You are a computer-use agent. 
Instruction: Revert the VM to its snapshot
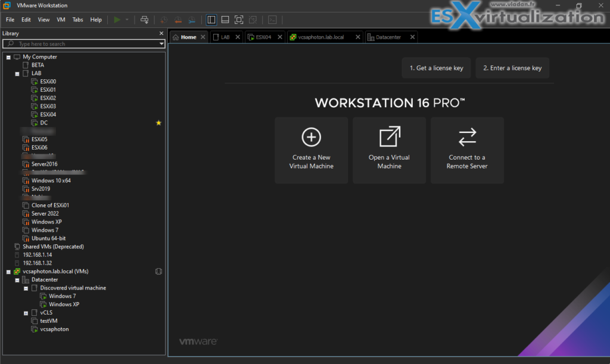coord(178,19)
